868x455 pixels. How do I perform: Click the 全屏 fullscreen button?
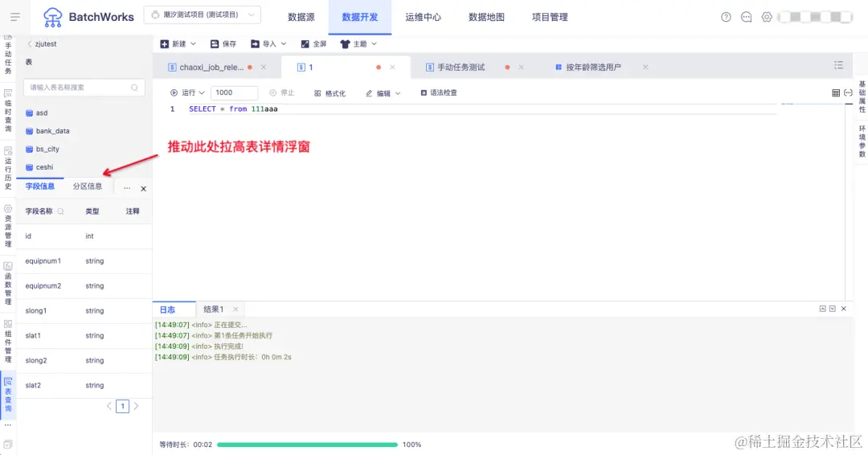(313, 43)
